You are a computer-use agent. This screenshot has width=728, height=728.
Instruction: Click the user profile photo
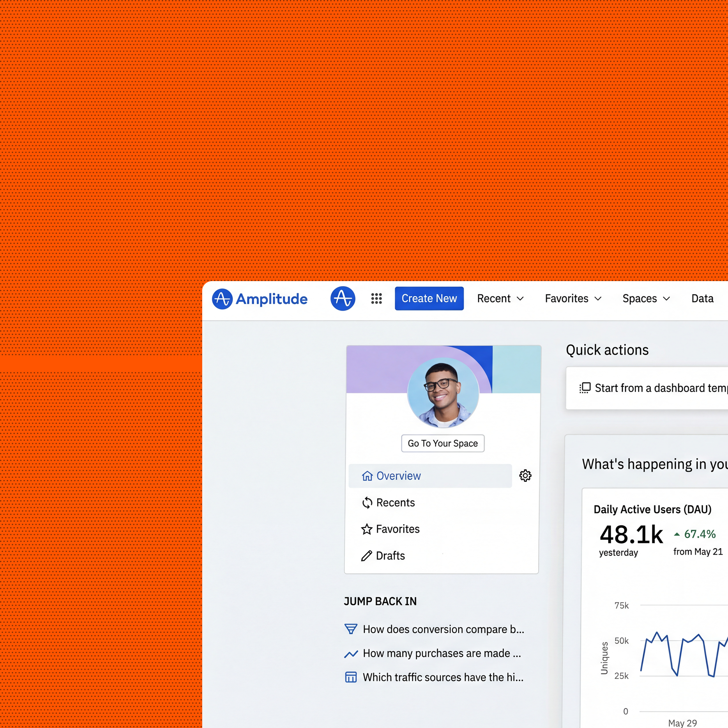tap(443, 392)
